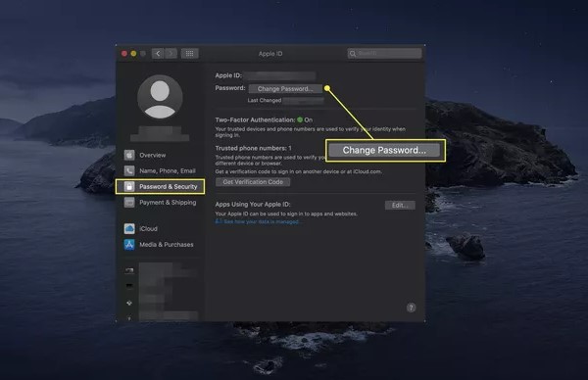The image size is (588, 380).
Task: Select Password & Security in the sidebar
Action: [x=160, y=186]
